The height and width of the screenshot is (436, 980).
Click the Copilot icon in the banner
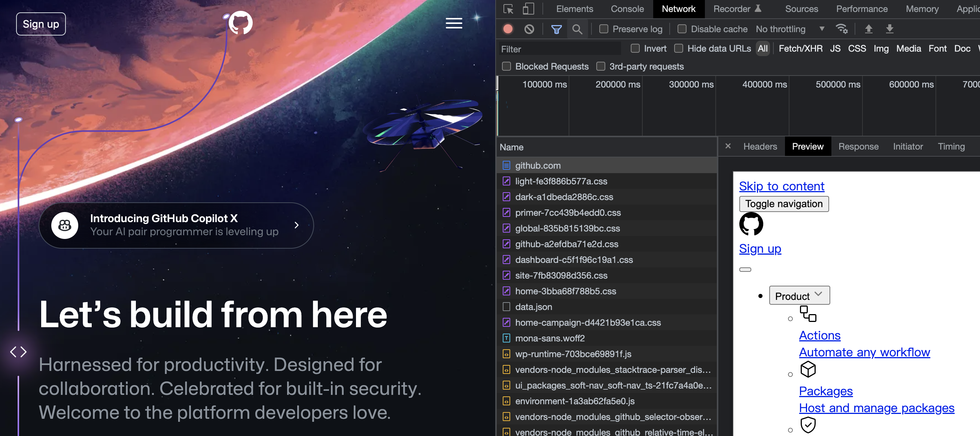65,225
